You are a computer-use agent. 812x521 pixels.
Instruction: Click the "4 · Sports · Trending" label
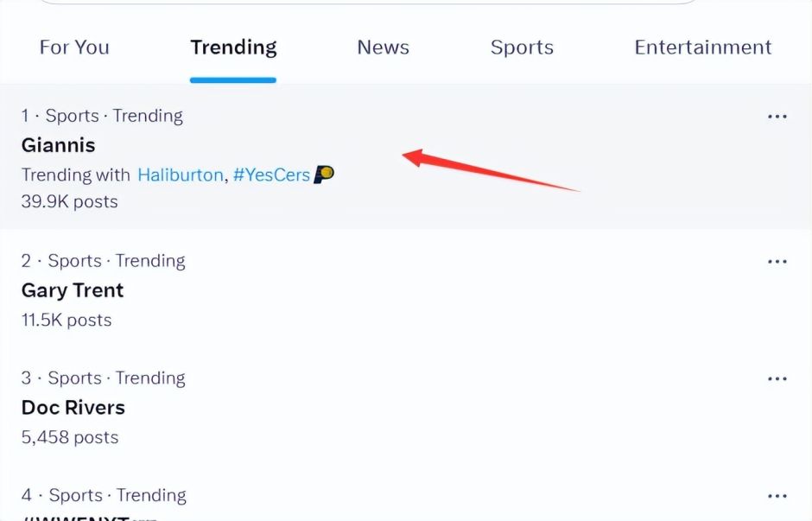coord(104,495)
